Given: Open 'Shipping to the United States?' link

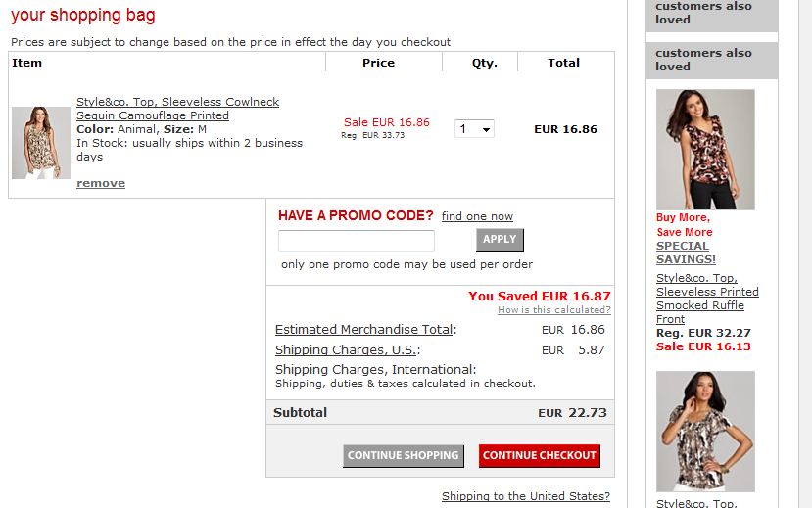Looking at the screenshot, I should (x=526, y=496).
